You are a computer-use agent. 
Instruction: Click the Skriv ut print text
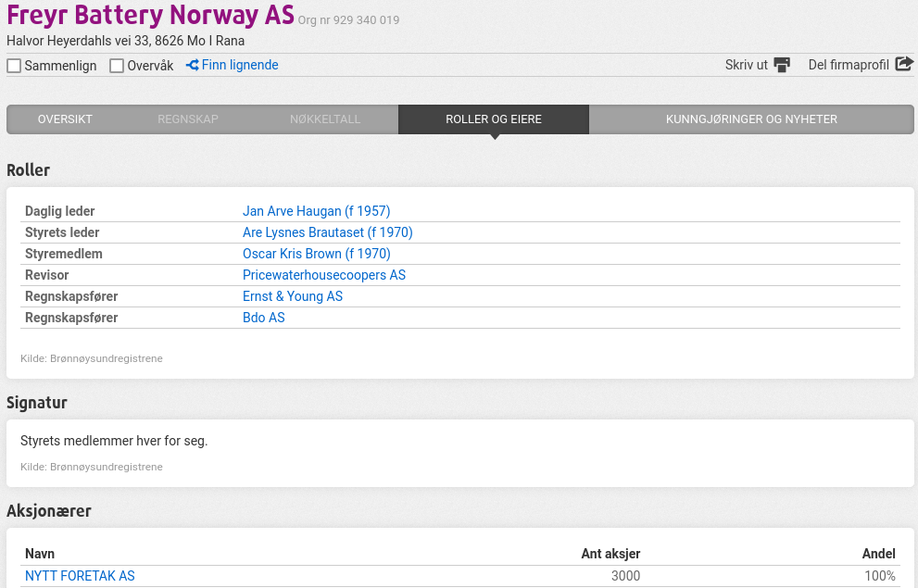(746, 66)
